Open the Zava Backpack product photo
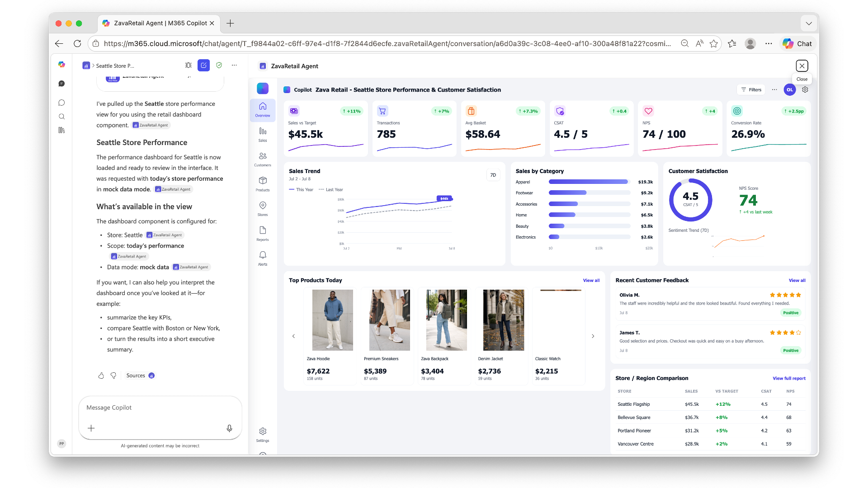The image size is (868, 488). (447, 320)
